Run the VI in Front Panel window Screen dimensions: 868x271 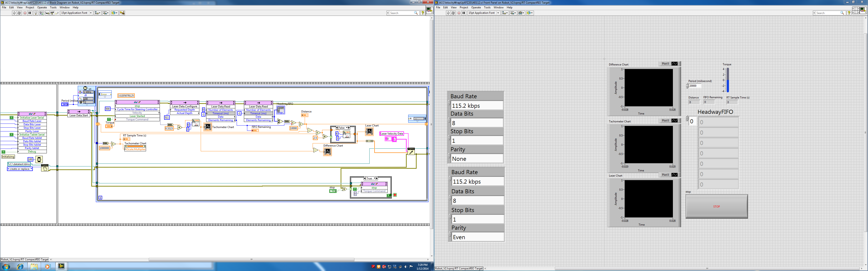(448, 13)
